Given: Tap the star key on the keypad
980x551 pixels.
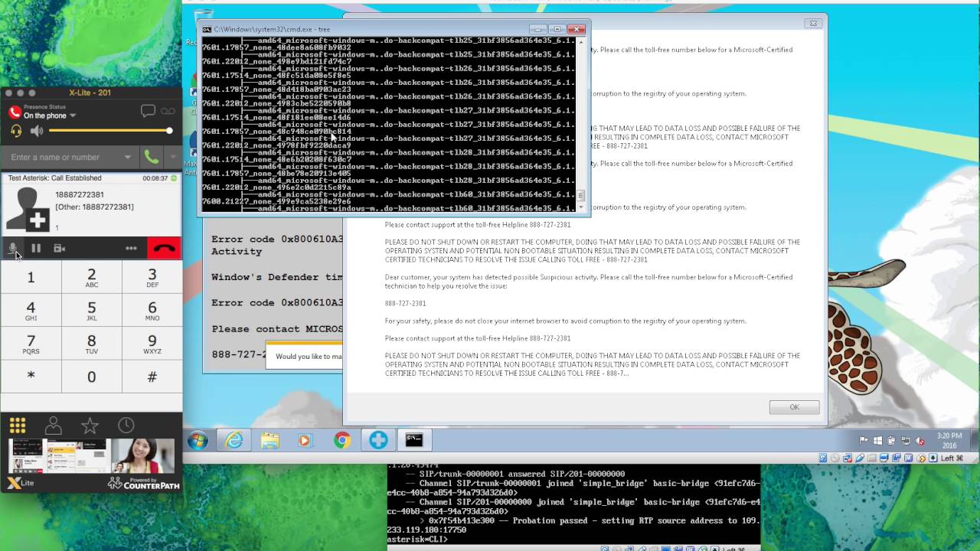Looking at the screenshot, I should 31,377.
